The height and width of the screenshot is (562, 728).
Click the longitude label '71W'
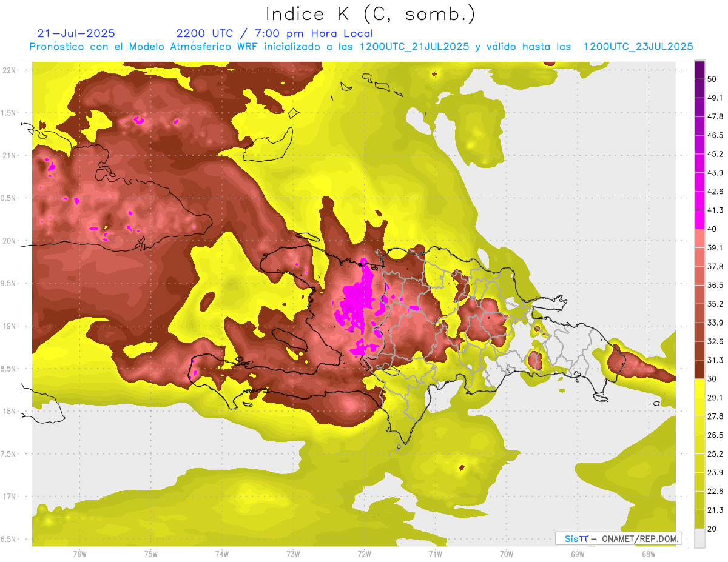coord(435,554)
